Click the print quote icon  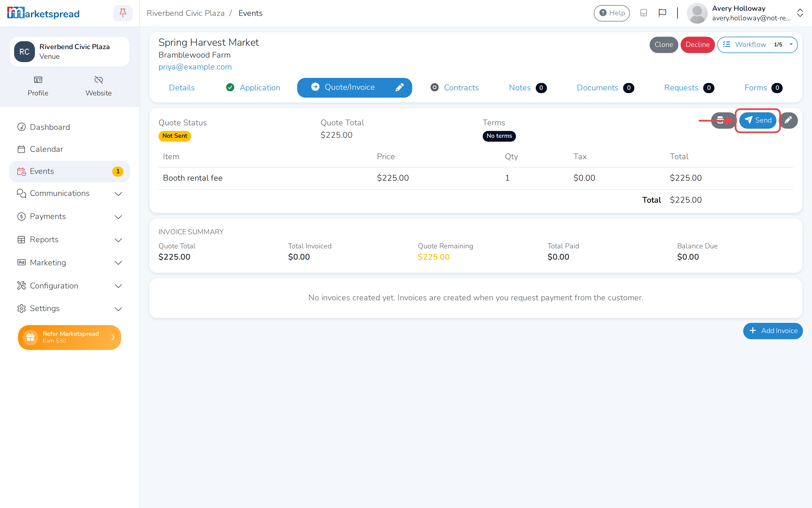(x=720, y=120)
